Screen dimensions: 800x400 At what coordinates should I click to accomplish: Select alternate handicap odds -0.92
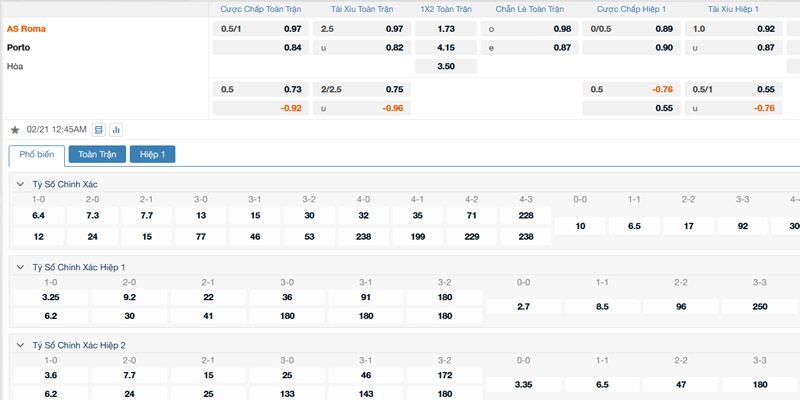(x=261, y=108)
